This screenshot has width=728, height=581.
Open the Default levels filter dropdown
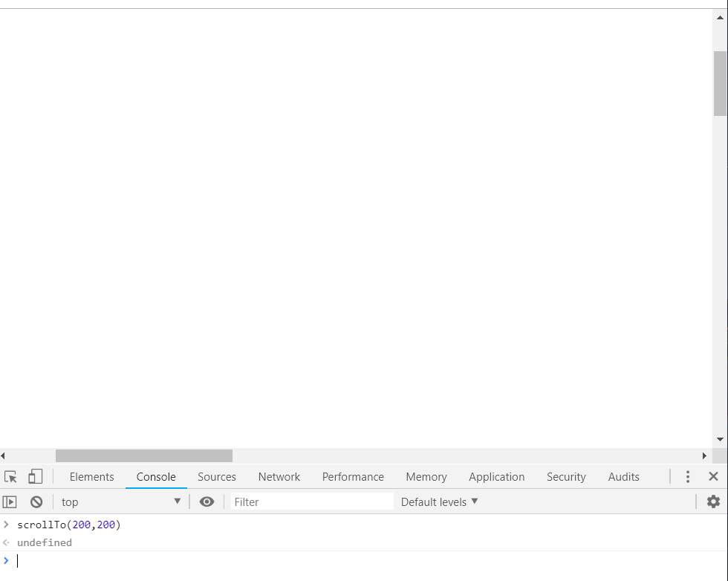click(438, 502)
